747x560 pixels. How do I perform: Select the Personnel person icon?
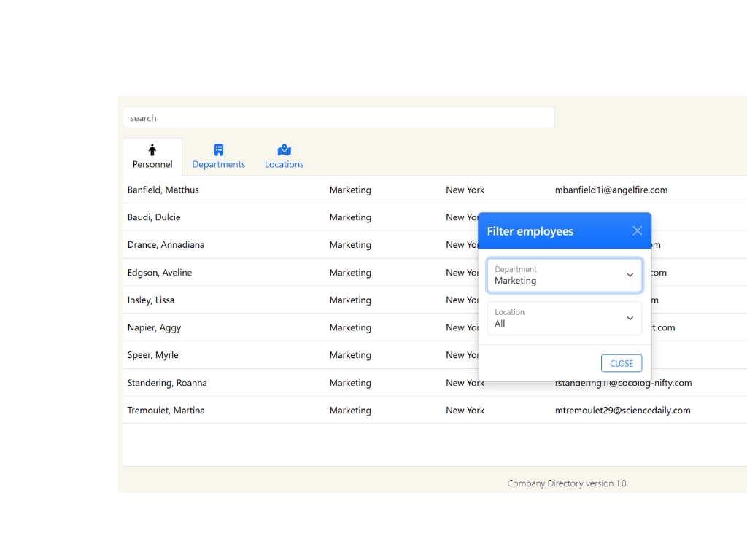click(x=152, y=149)
